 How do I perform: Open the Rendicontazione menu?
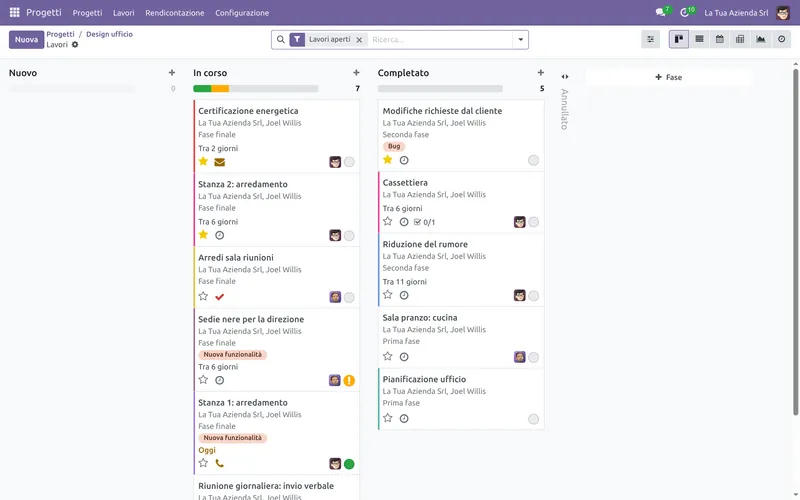tap(174, 13)
